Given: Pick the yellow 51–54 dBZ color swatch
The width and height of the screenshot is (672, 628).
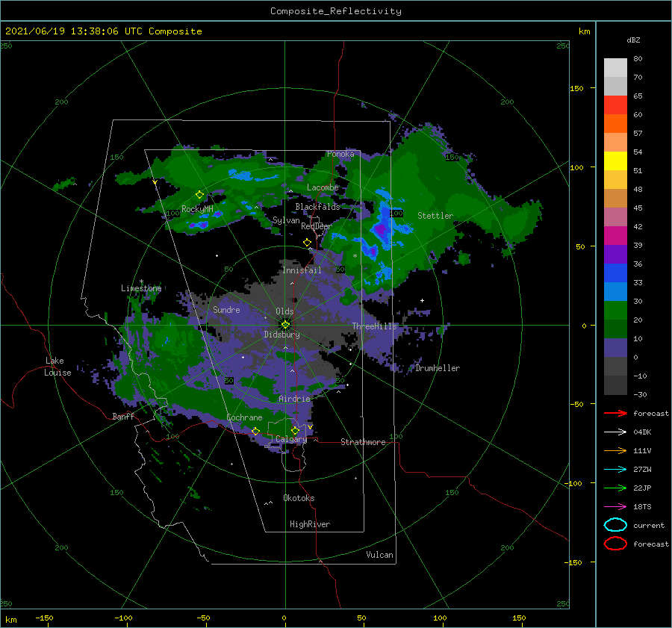Looking at the screenshot, I should click(x=615, y=161).
